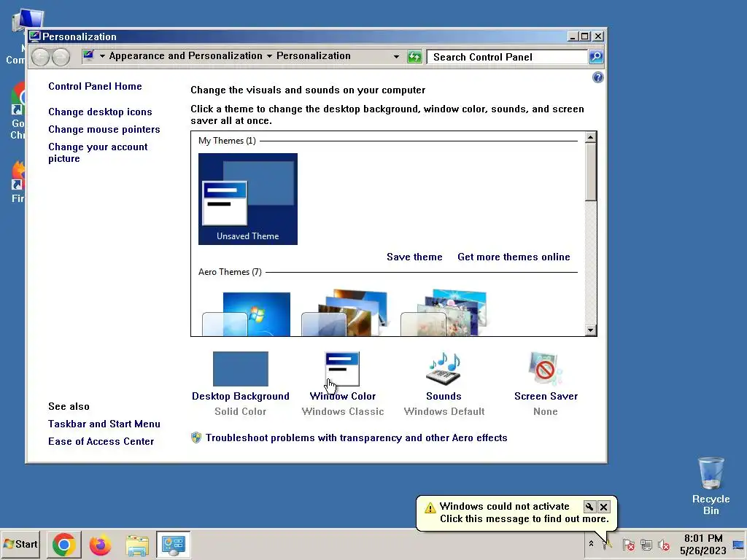Screen dimensions: 747x560
Task: Open the Desktop Background solid color preview
Action: [241, 369]
